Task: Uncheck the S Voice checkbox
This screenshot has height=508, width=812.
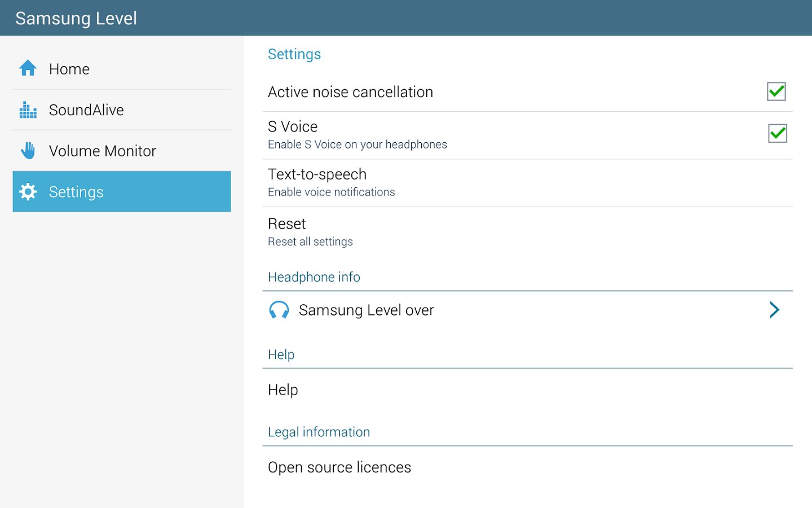Action: 778,134
